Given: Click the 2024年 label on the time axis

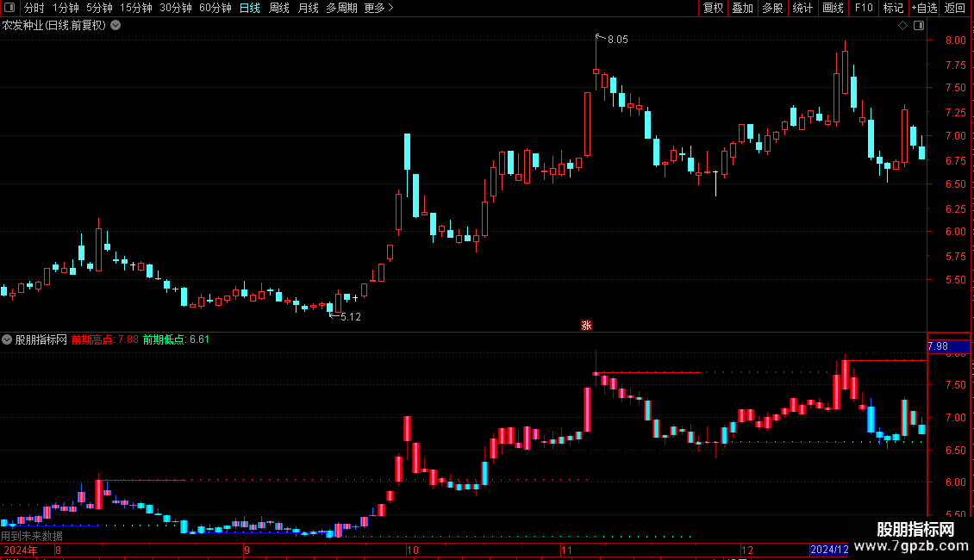Looking at the screenshot, I should (x=21, y=551).
